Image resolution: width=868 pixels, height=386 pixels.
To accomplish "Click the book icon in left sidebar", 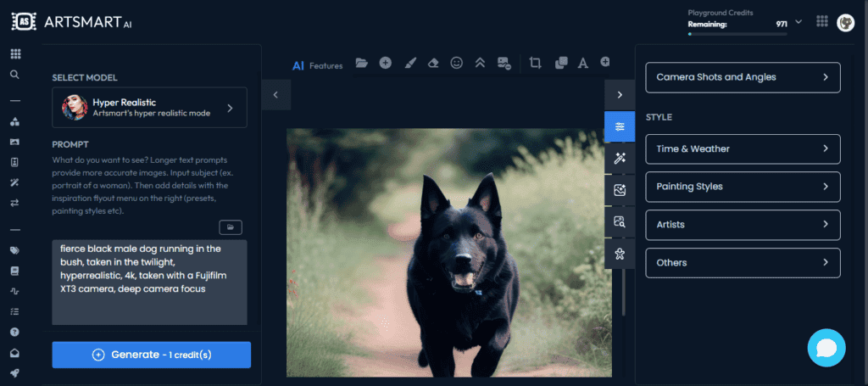I will (x=15, y=271).
